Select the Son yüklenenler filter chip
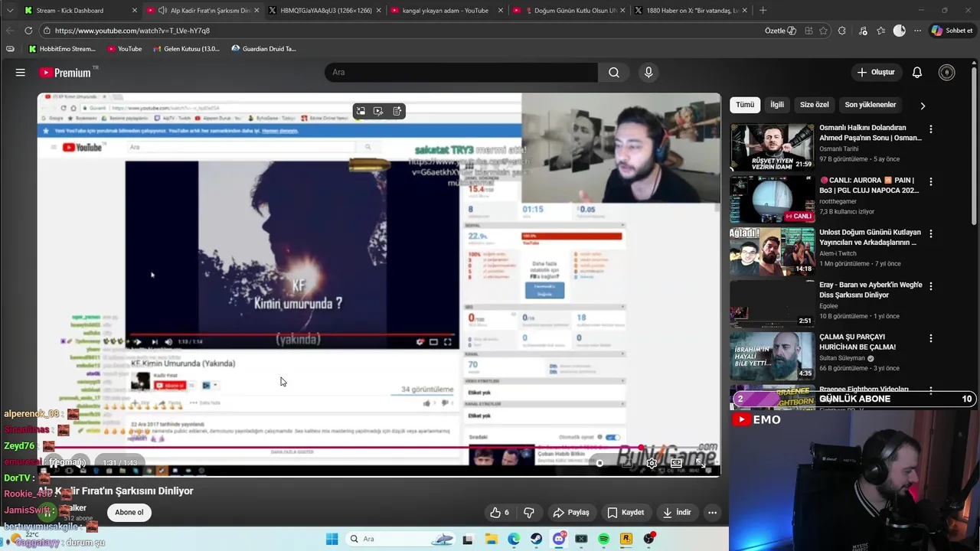The image size is (980, 551). (x=871, y=105)
